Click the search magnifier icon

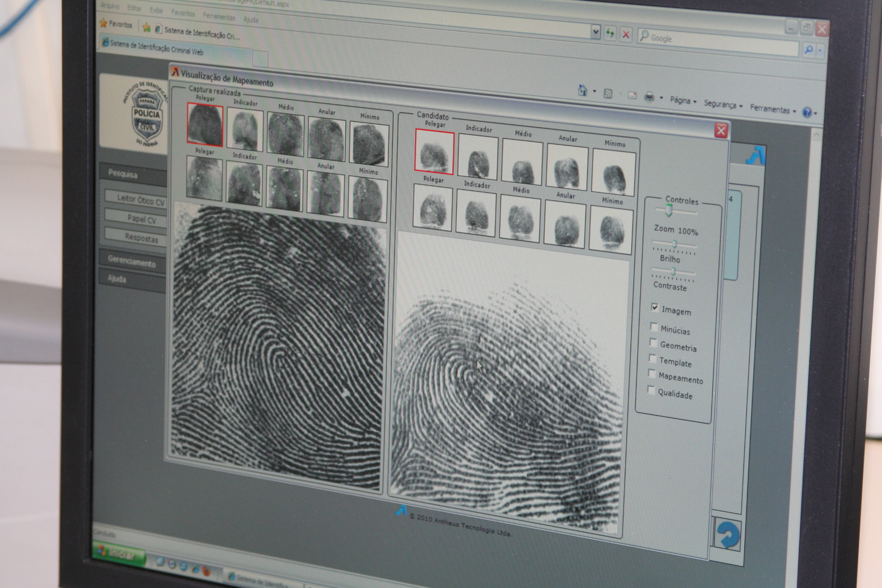pyautogui.click(x=809, y=49)
